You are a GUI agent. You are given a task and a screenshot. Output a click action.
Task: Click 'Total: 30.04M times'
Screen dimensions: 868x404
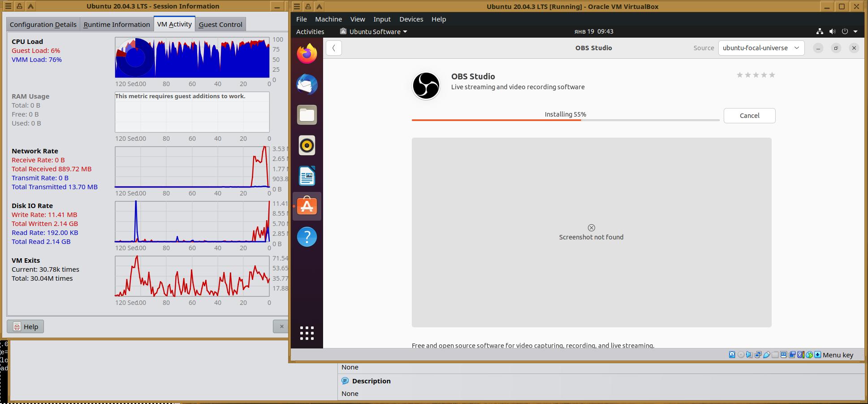[42, 278]
